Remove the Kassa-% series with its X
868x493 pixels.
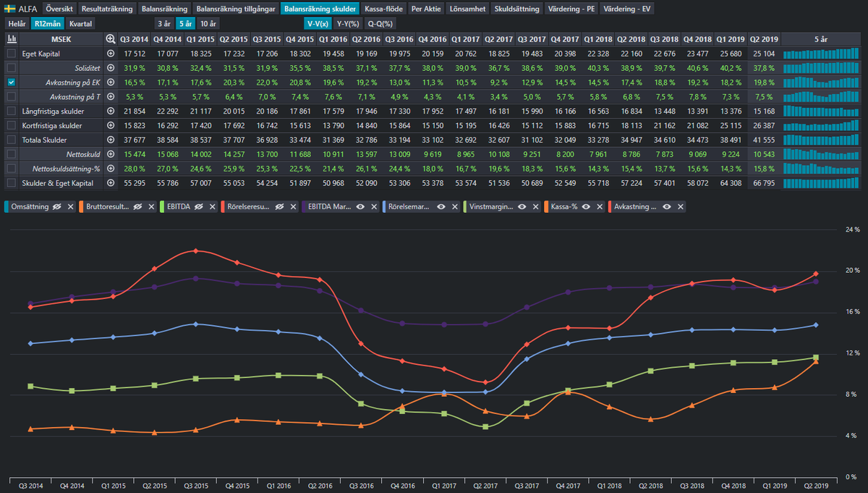coord(600,206)
